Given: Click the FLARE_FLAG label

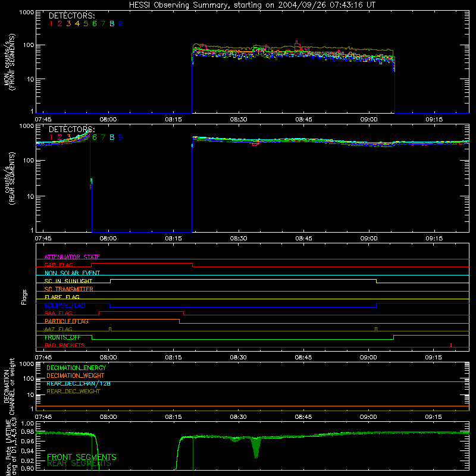Looking at the screenshot, I should (62, 297).
